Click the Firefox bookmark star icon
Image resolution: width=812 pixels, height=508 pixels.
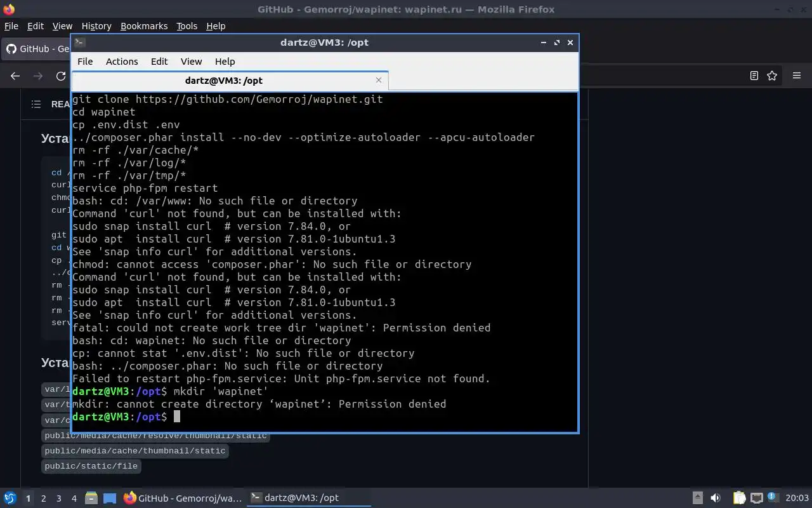(772, 76)
